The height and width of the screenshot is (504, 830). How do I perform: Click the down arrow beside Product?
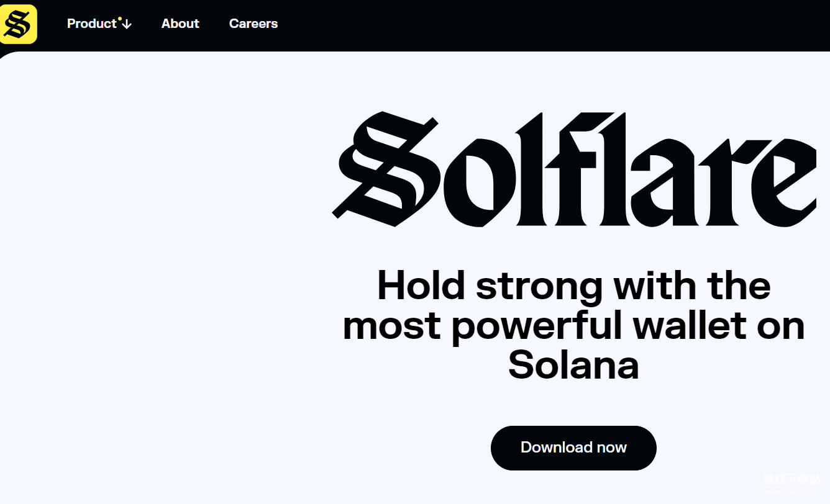[x=127, y=24]
